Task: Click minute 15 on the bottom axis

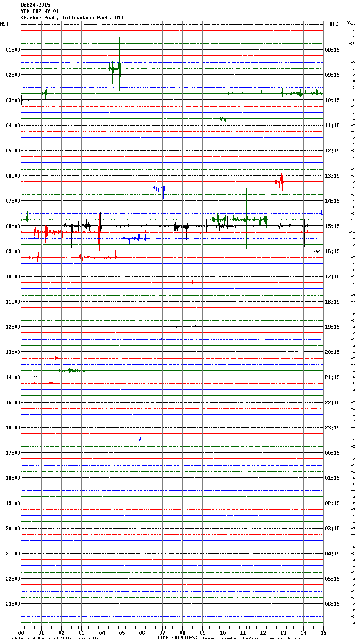Action: 323,633
